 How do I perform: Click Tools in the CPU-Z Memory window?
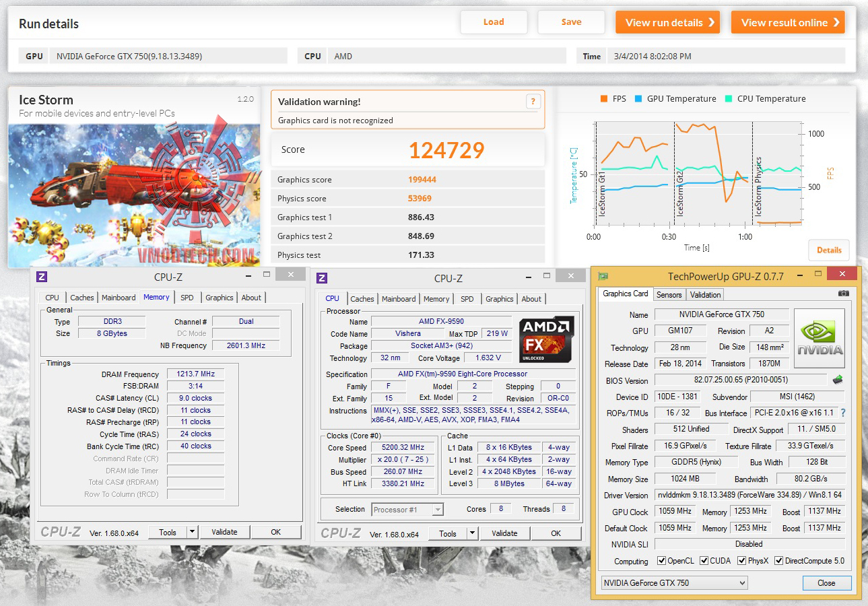click(x=167, y=532)
